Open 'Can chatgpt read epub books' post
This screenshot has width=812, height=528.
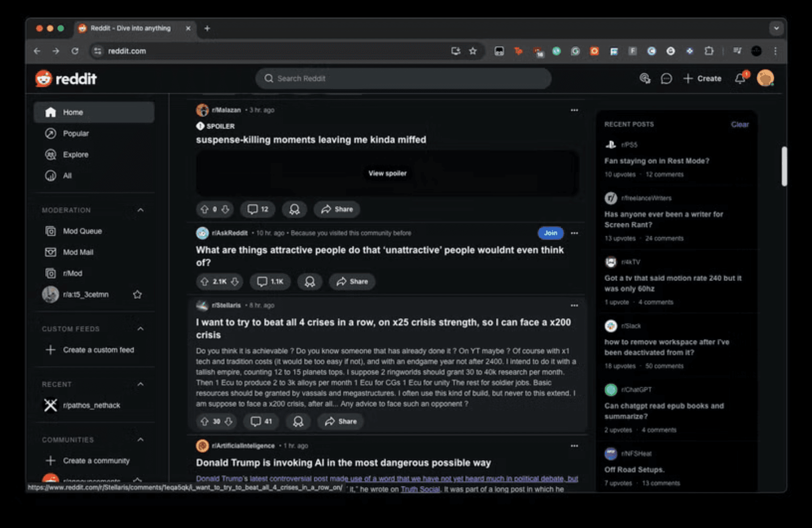click(664, 411)
